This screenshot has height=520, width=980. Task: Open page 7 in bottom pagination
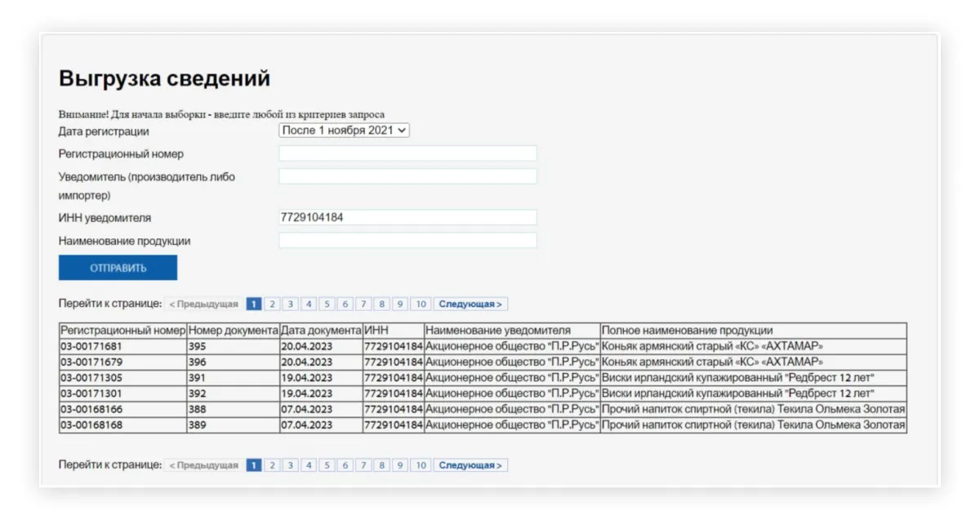coord(363,465)
